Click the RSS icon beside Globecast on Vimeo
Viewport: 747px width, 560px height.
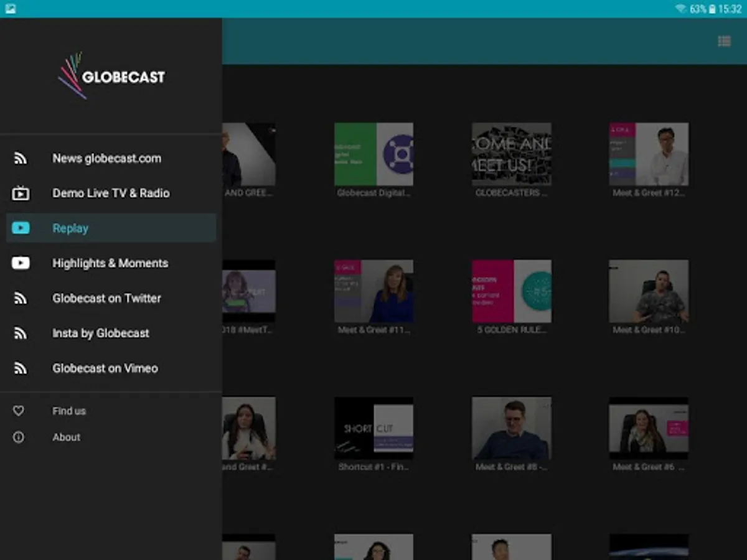point(21,368)
